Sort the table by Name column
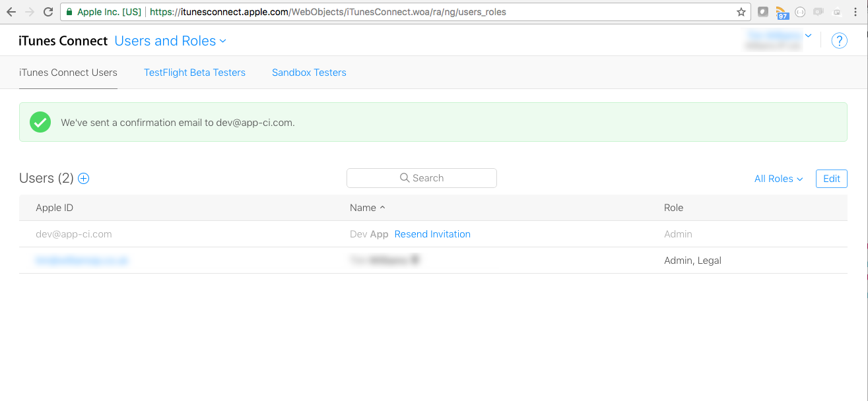 tap(367, 208)
